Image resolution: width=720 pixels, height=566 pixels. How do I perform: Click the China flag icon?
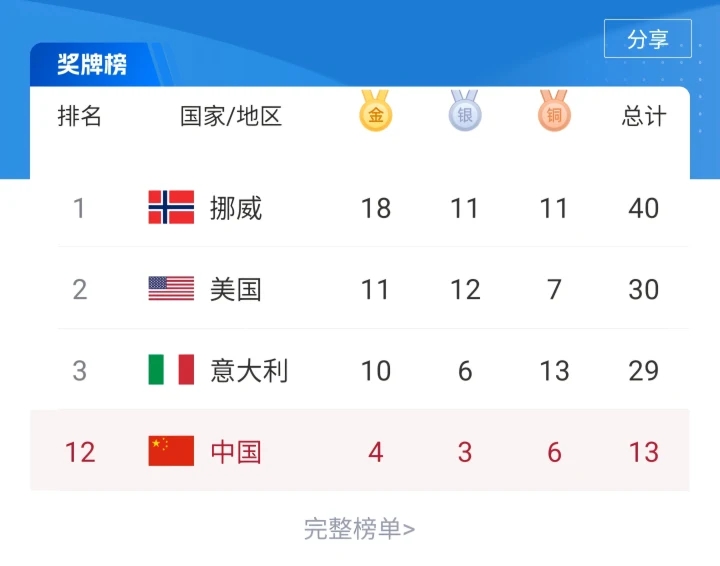tap(171, 451)
